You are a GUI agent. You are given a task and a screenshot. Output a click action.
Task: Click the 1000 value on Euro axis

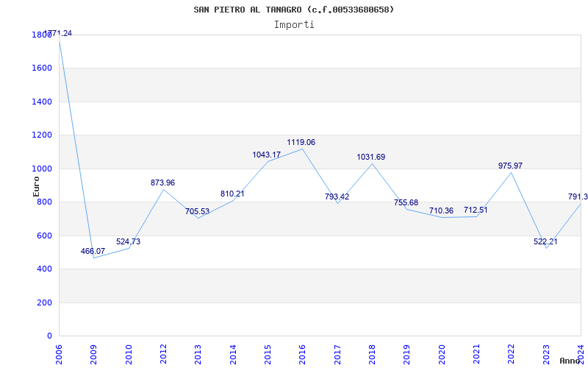[42, 169]
